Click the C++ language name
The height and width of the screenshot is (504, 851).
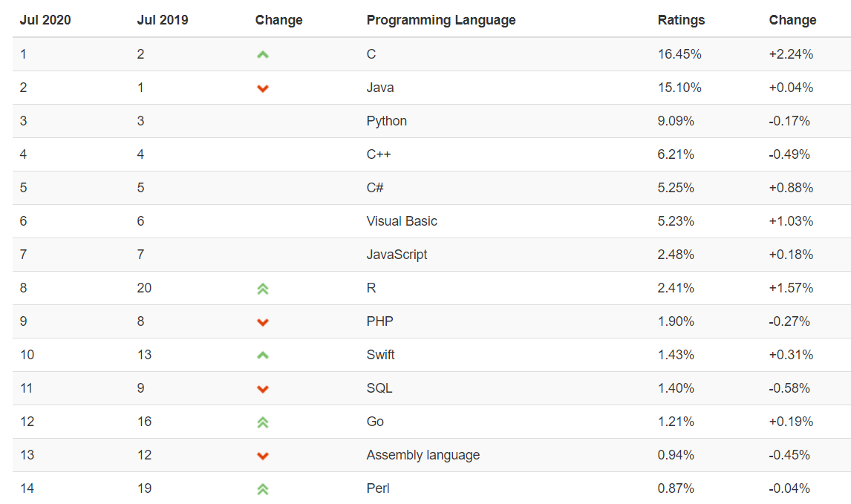click(379, 154)
